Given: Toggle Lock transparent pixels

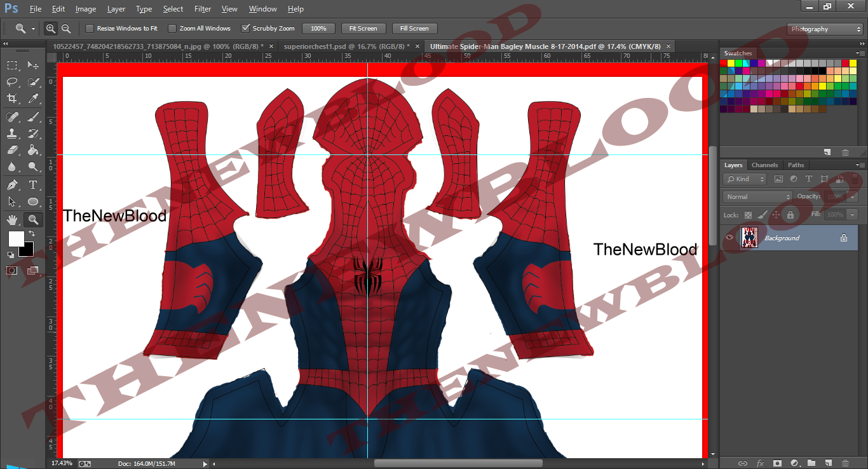Looking at the screenshot, I should [749, 215].
